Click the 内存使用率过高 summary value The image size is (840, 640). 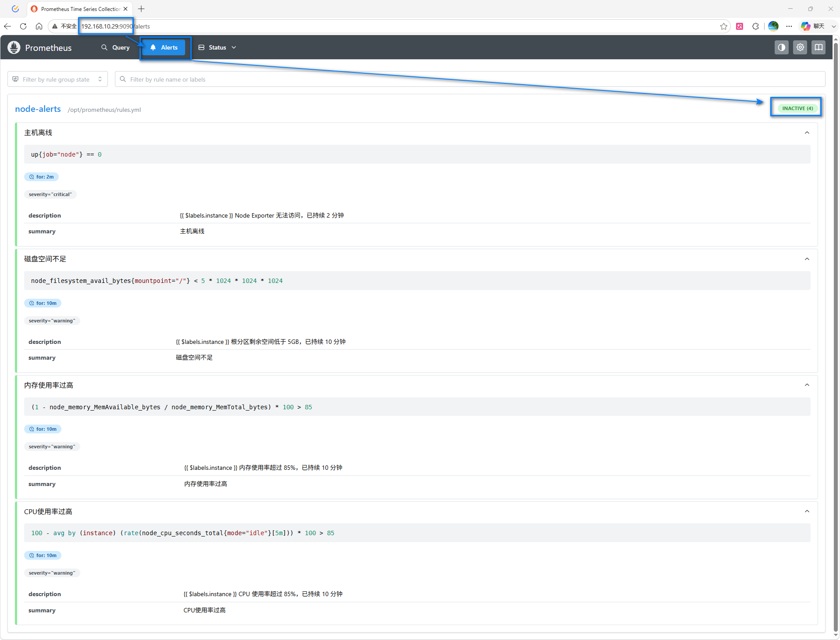(x=206, y=484)
